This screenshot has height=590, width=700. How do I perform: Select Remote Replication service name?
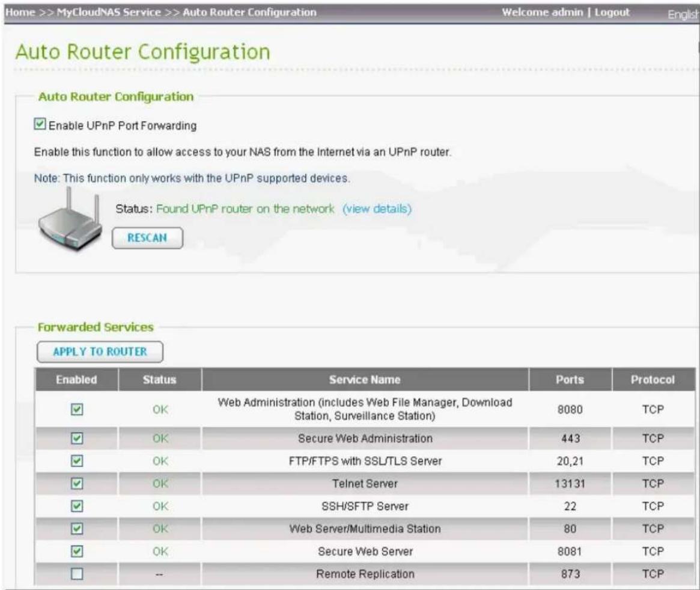point(365,574)
